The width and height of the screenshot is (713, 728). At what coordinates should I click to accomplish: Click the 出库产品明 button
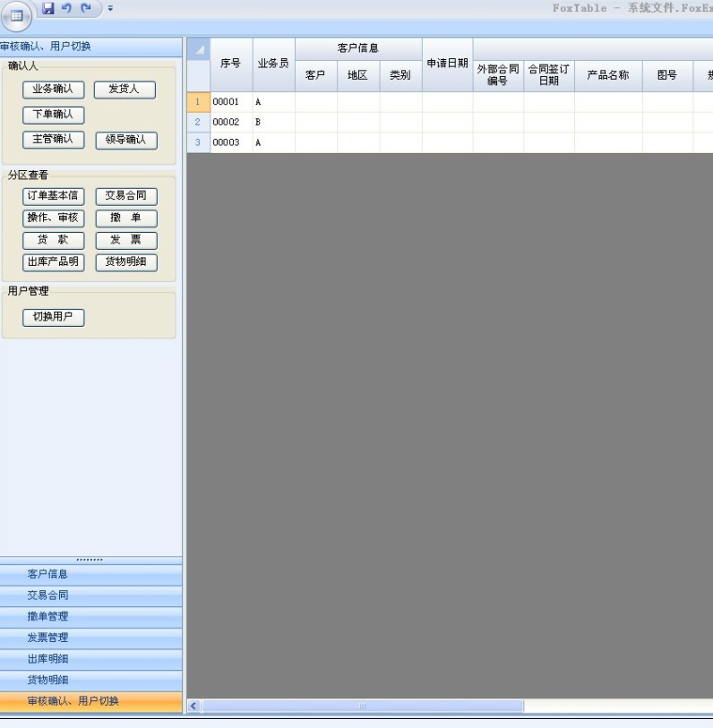(x=54, y=262)
